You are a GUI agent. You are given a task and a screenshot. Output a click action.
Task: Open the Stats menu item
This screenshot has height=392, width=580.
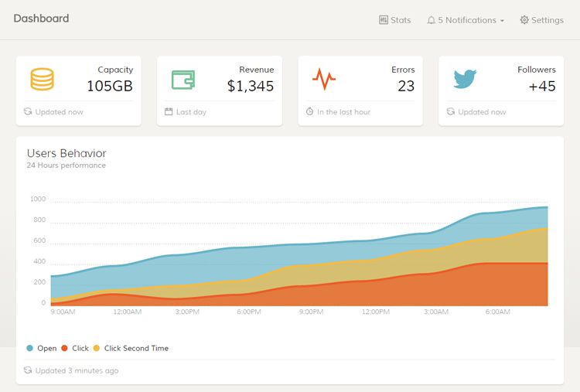(401, 20)
